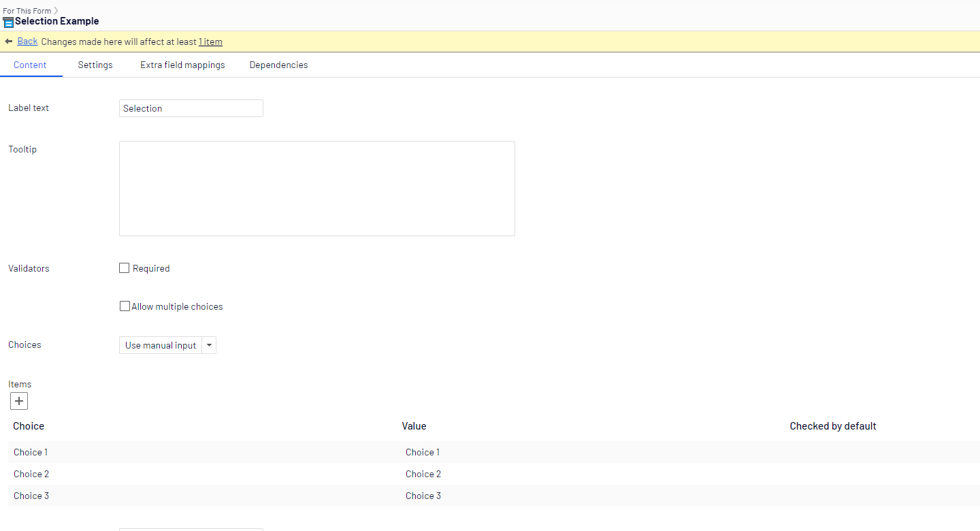Screen dimensions: 980x531
Task: Click the Back link
Action: click(27, 42)
